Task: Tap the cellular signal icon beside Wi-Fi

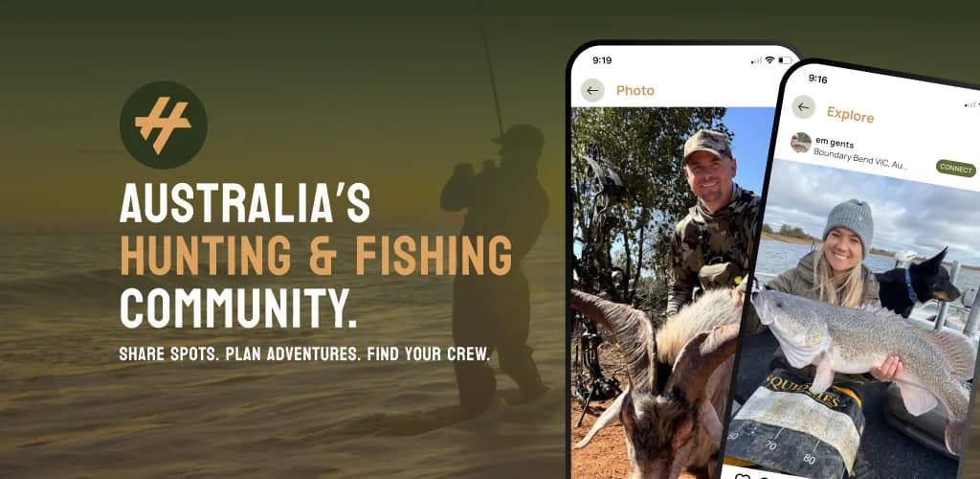Action: point(756,60)
